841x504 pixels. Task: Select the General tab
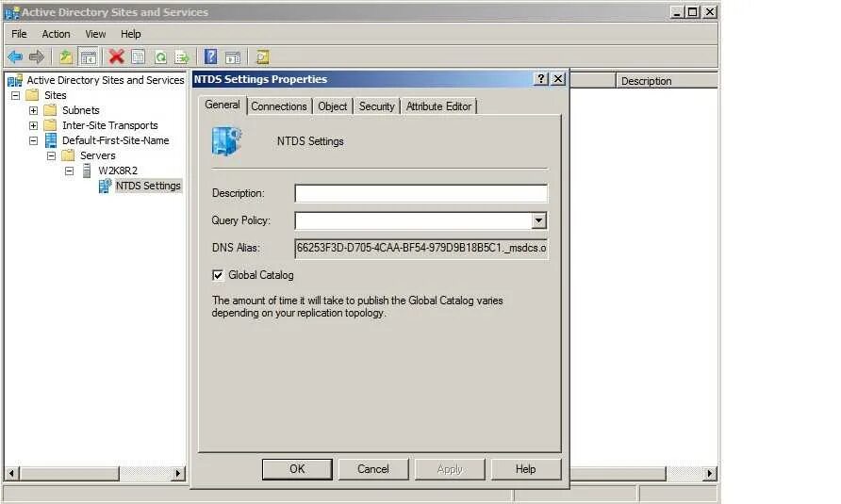[223, 105]
